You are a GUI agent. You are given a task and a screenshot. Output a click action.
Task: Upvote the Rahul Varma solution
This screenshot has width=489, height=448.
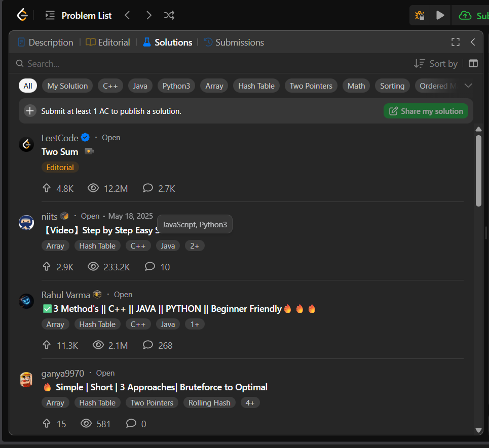click(47, 345)
